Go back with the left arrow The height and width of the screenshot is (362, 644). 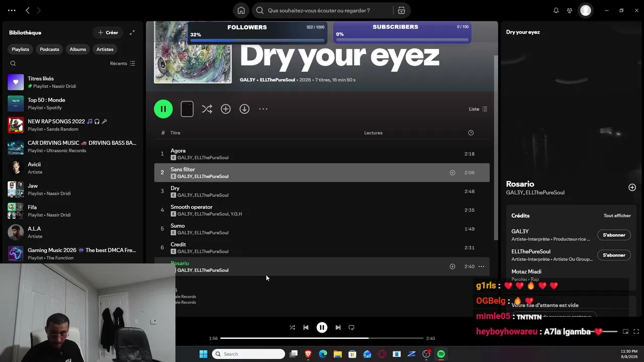point(28,10)
